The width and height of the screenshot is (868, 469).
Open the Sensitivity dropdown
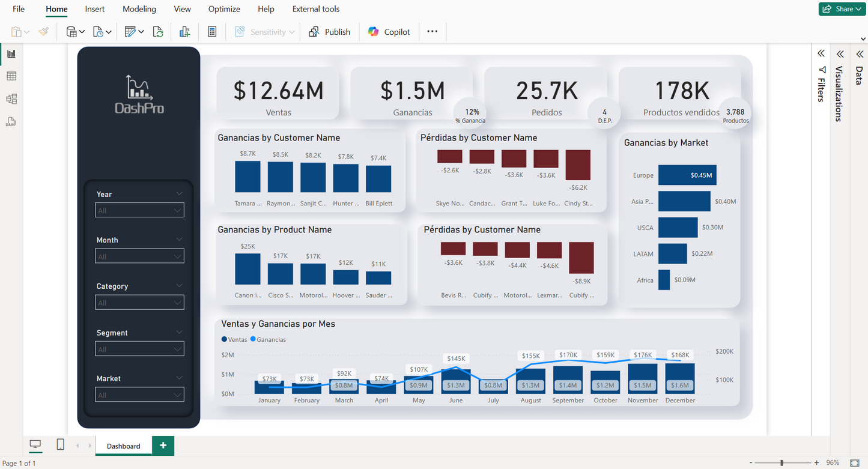265,32
